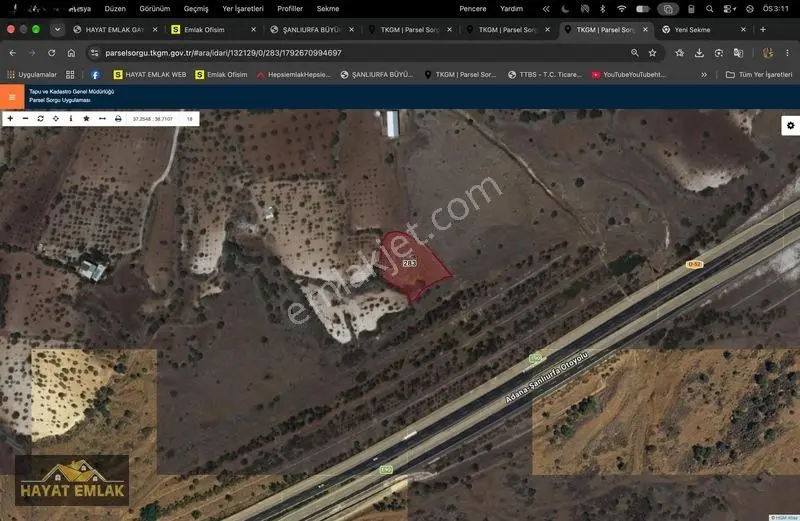Open the browser three-dot menu

(787, 53)
